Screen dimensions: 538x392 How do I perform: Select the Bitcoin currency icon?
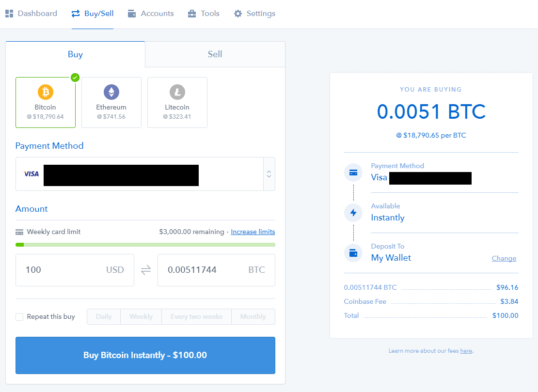point(45,92)
